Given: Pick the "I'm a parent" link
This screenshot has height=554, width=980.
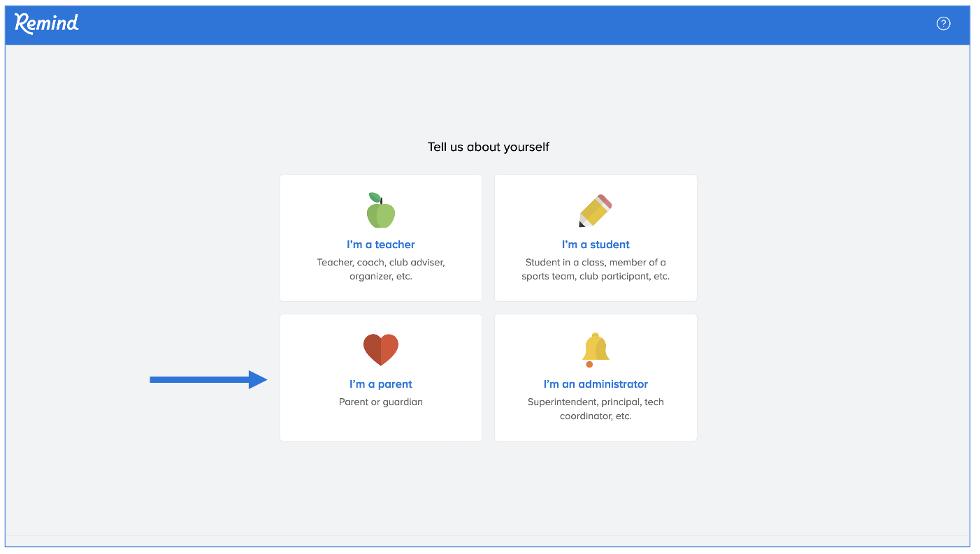Looking at the screenshot, I should 381,384.
